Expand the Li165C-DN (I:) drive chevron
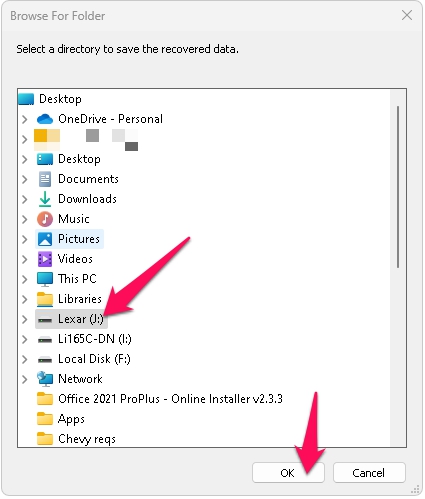Screen dimensions: 425x499 (x=25, y=339)
